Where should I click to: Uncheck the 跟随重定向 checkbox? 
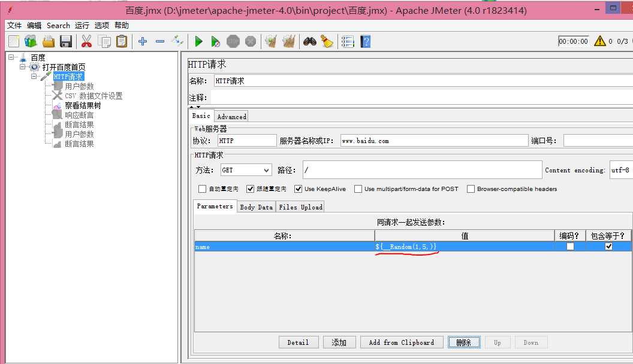coord(251,189)
